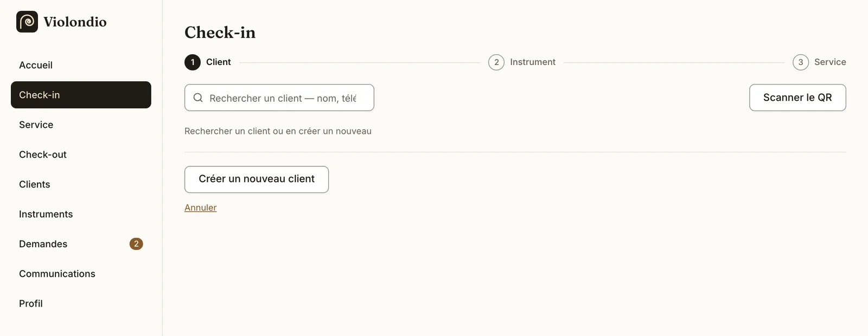Image resolution: width=868 pixels, height=336 pixels.
Task: Click Créer un nouveau client button
Action: (x=257, y=179)
